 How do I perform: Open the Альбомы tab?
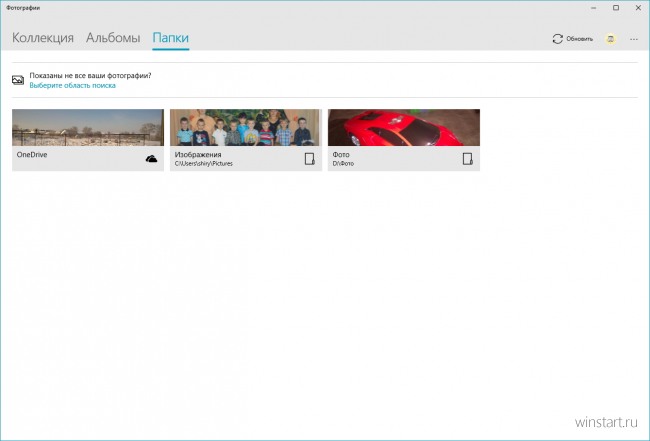[x=113, y=38]
